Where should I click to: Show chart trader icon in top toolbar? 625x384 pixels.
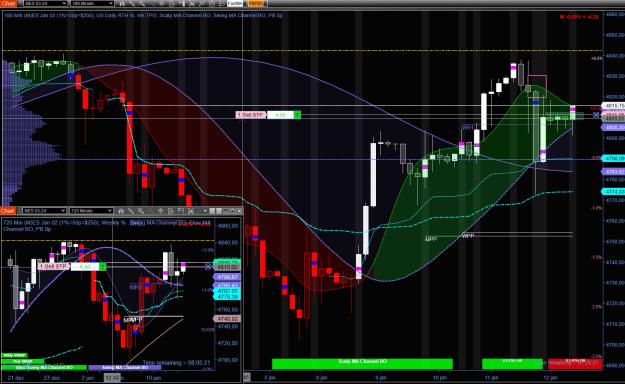(x=182, y=4)
